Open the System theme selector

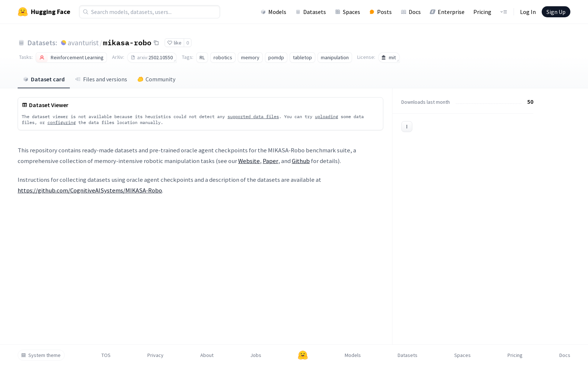click(x=41, y=355)
